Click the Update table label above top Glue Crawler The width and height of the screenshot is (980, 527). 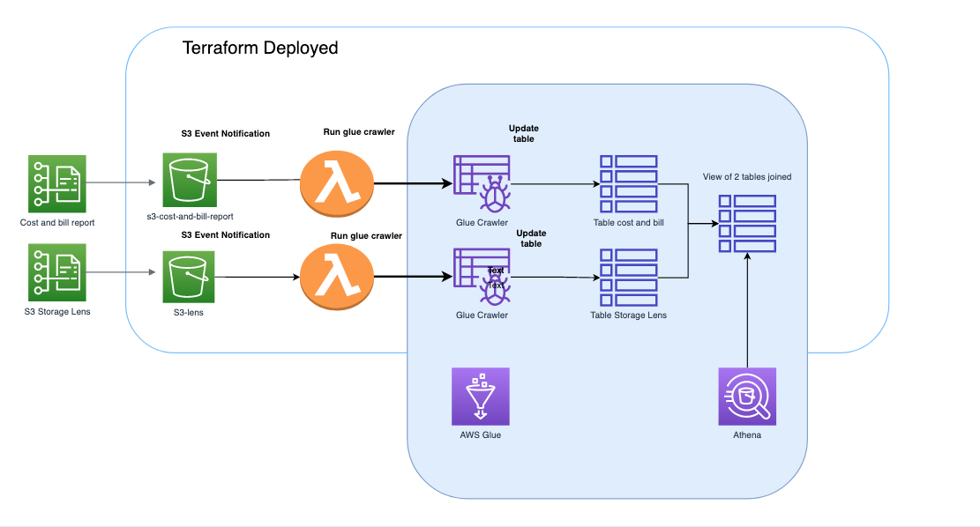[x=523, y=133]
